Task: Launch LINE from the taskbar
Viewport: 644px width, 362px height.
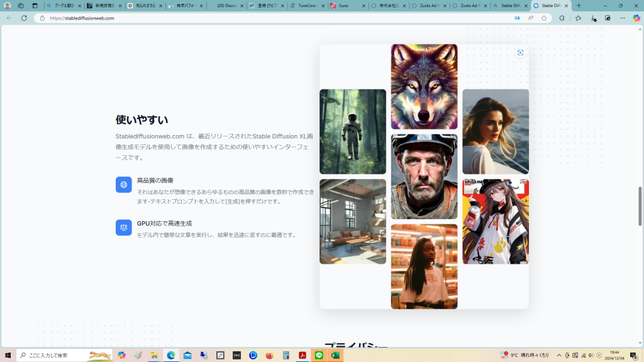Action: point(319,355)
